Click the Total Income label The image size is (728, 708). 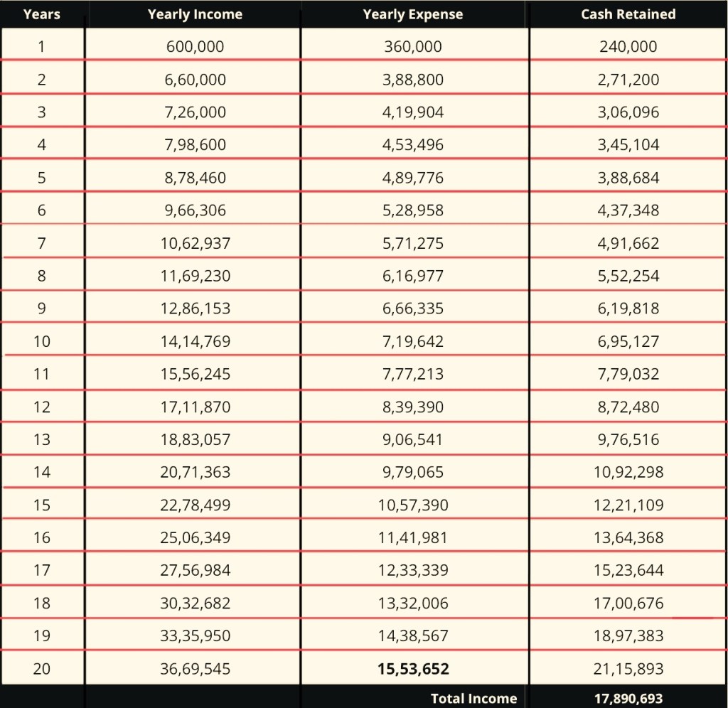click(473, 698)
